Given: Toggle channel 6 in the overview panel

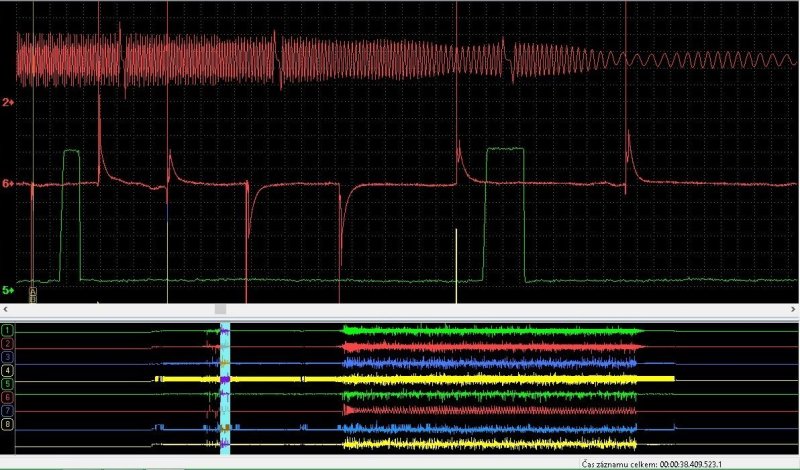Looking at the screenshot, I should [7, 397].
